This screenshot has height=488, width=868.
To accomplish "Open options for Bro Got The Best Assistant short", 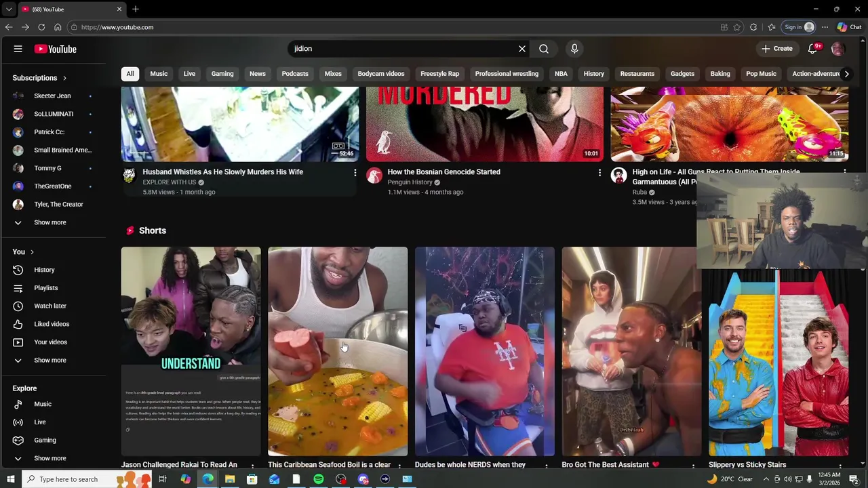I will tap(693, 466).
